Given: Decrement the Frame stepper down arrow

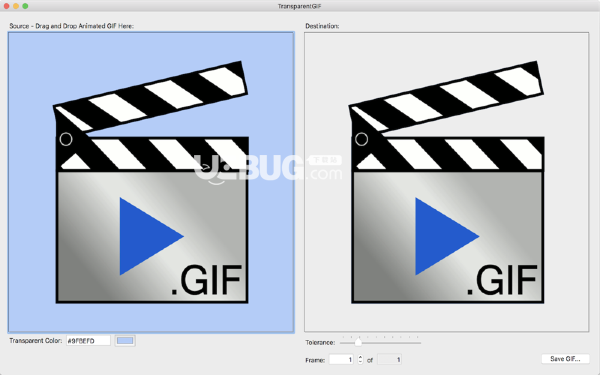Looking at the screenshot, I should tap(360, 362).
